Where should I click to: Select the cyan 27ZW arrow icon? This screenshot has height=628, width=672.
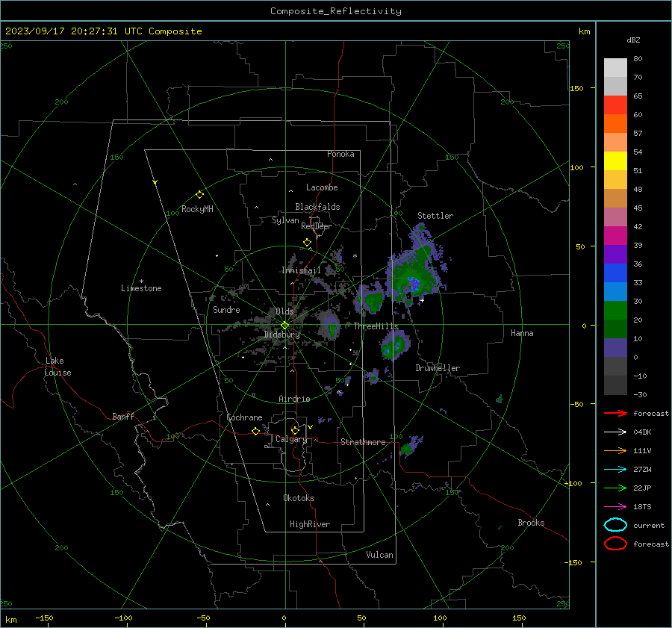[615, 469]
